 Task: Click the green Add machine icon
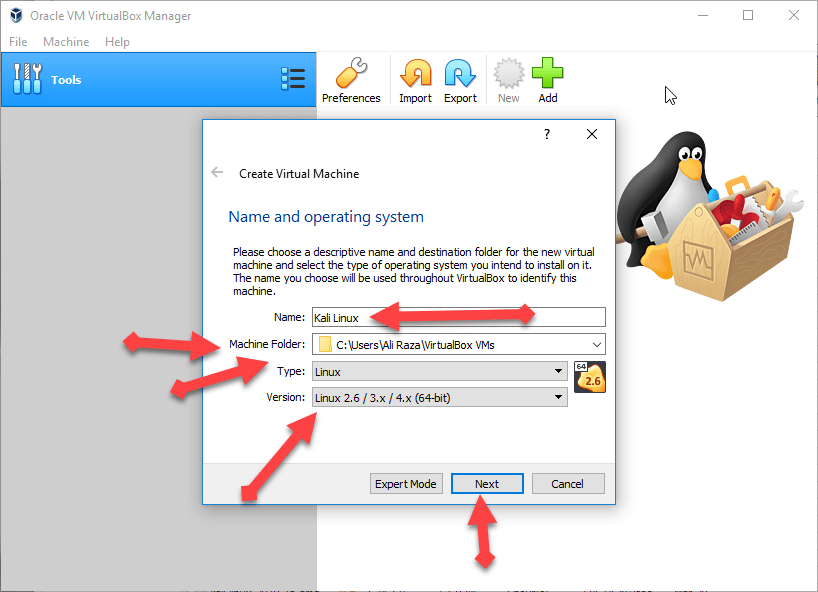click(x=547, y=75)
